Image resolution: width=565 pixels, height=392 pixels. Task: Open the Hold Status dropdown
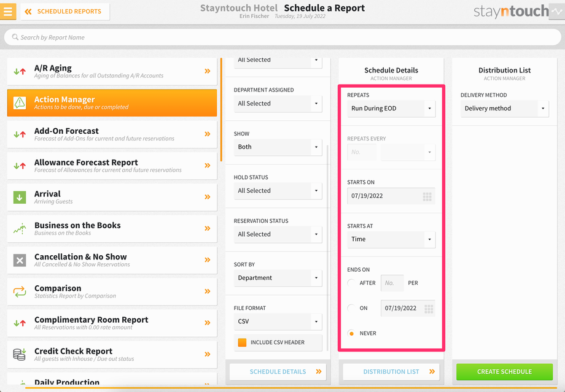278,191
